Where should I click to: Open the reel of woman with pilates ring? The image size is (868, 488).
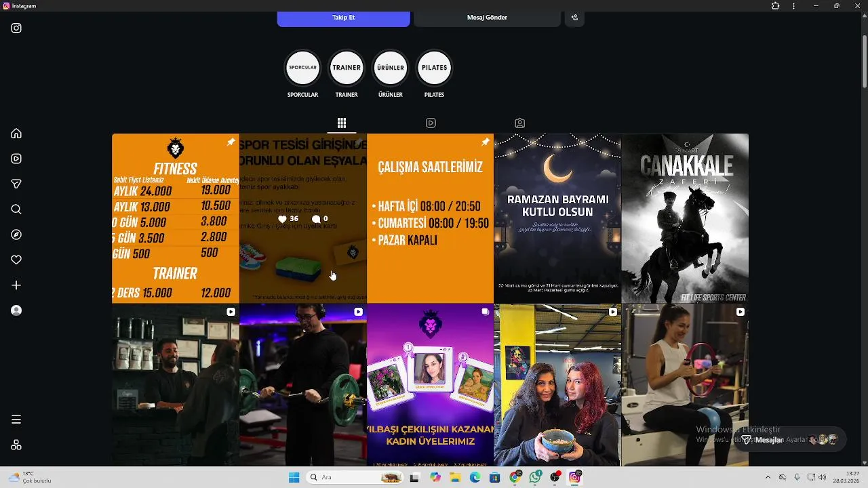pos(685,385)
